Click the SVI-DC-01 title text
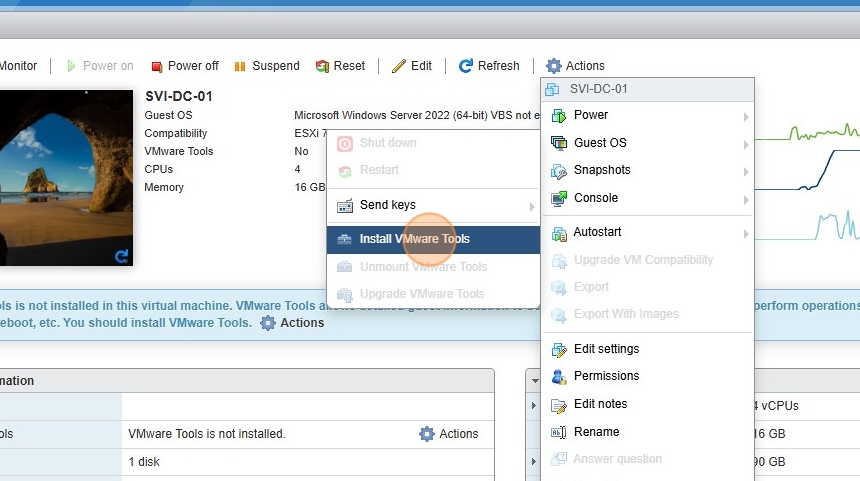Viewport: 860px width, 481px height. tap(178, 97)
